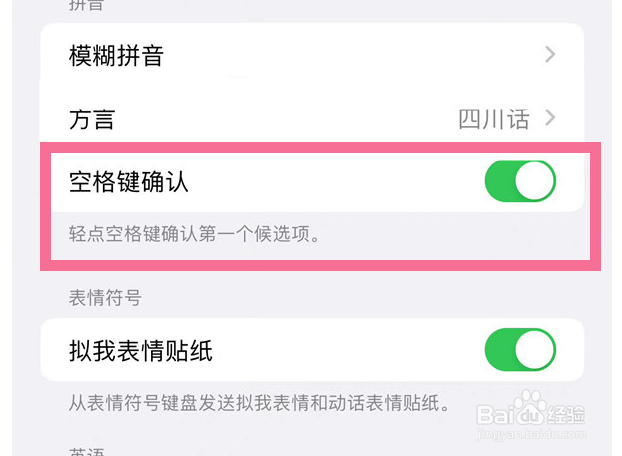Image resolution: width=622 pixels, height=456 pixels.
Task: Toggle the 空格键确认 switch off
Action: [x=520, y=181]
